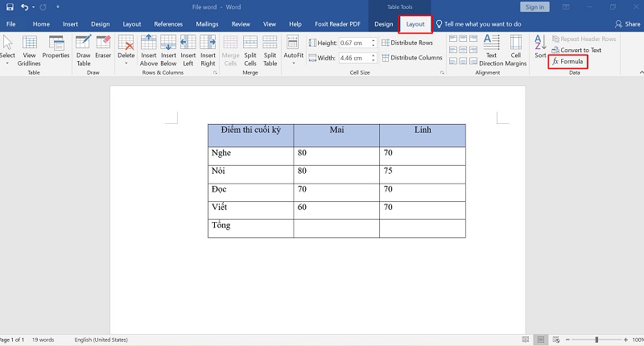Click the column Width input field

pos(355,58)
